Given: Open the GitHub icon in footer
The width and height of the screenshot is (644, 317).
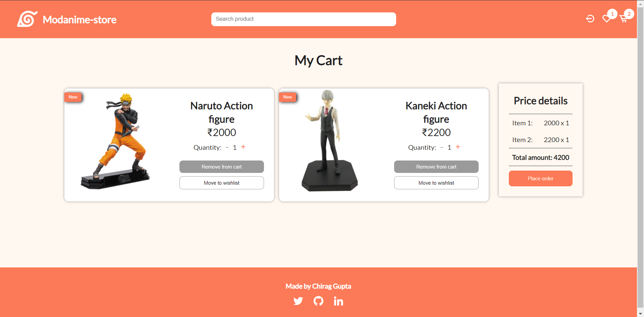Looking at the screenshot, I should tap(318, 301).
